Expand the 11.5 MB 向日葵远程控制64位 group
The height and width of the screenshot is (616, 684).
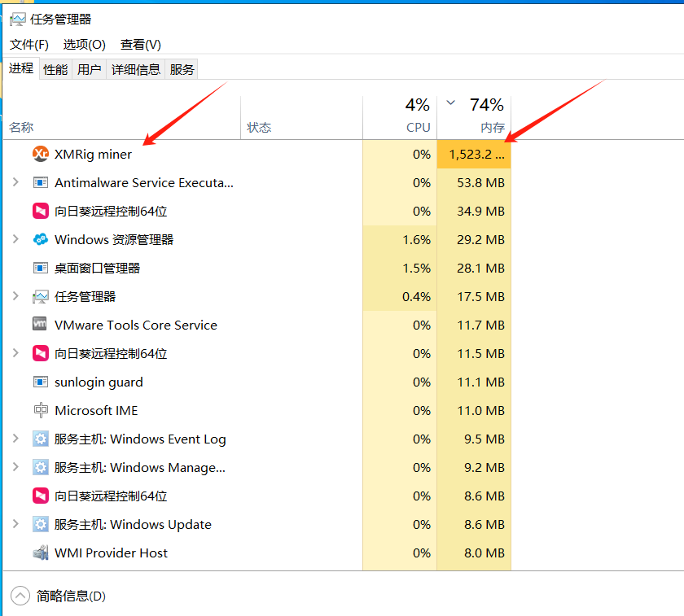pos(15,352)
